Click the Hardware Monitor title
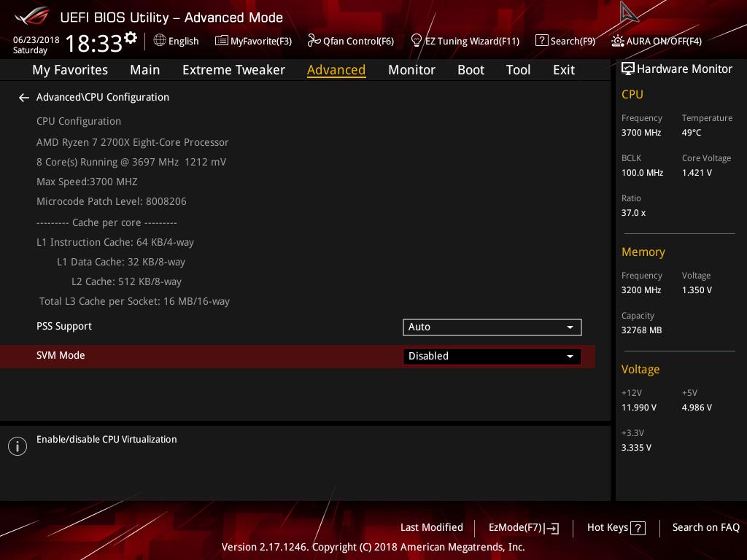Screen dimensions: 747x560 (x=684, y=69)
